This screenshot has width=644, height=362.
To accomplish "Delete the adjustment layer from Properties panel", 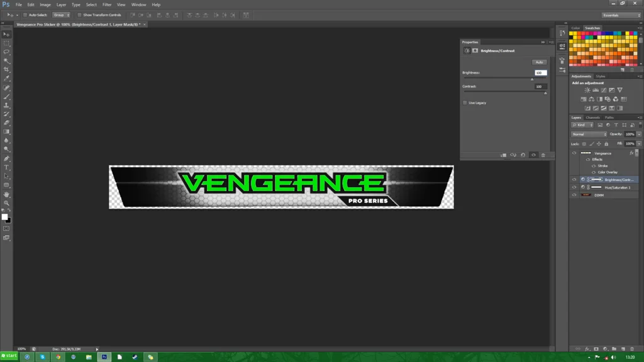I will point(543,155).
